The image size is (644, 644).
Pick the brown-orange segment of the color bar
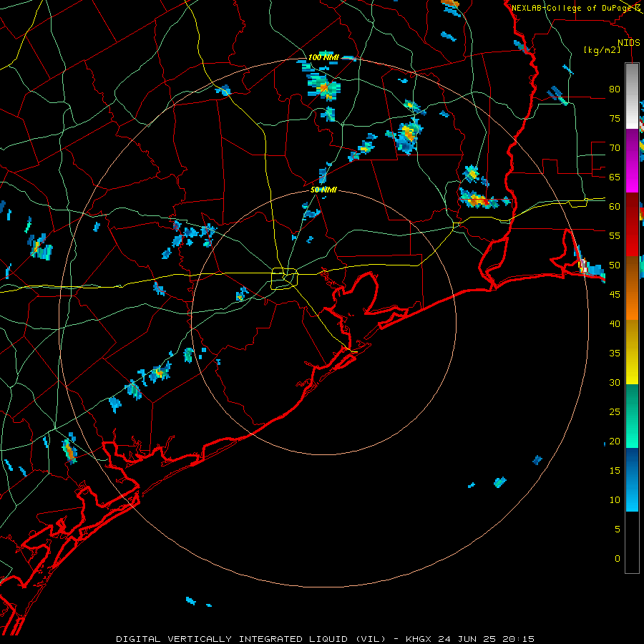[632, 288]
